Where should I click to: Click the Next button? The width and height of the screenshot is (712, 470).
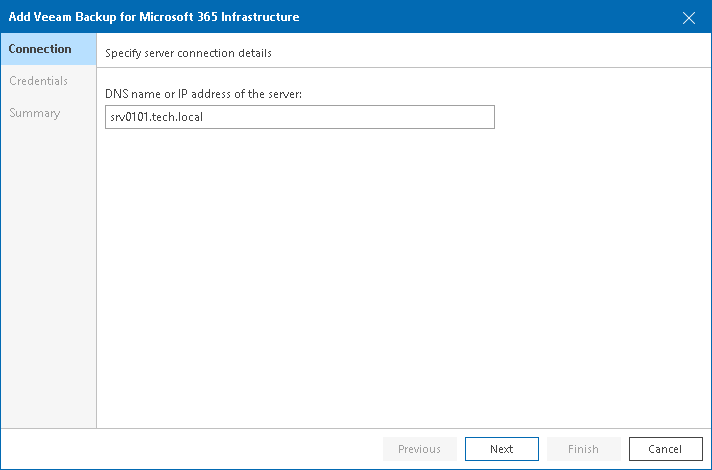pos(502,449)
